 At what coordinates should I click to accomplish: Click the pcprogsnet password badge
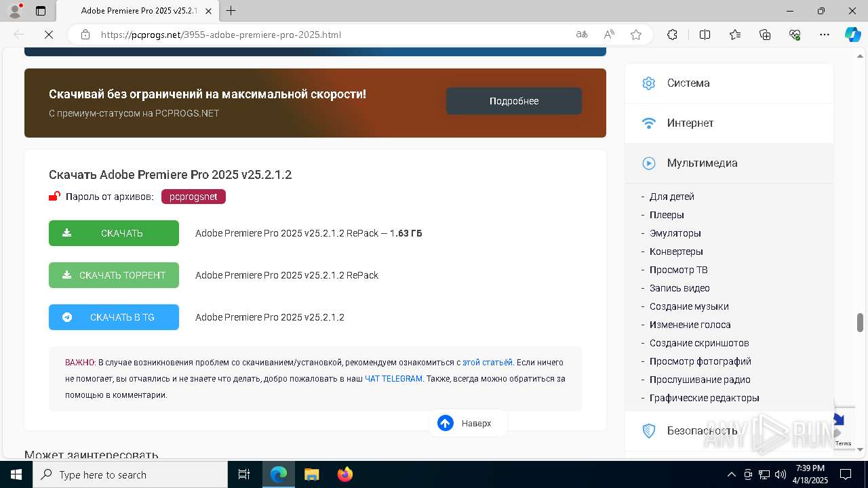[193, 197]
